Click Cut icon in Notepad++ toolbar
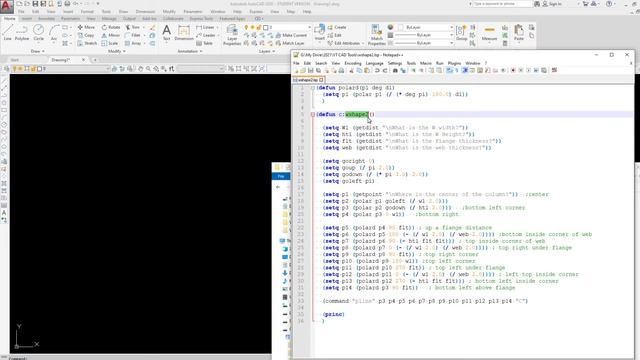This screenshot has height=360, width=640. [x=351, y=71]
